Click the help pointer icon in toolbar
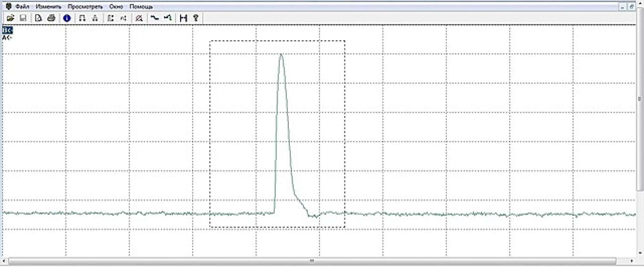 pyautogui.click(x=196, y=18)
